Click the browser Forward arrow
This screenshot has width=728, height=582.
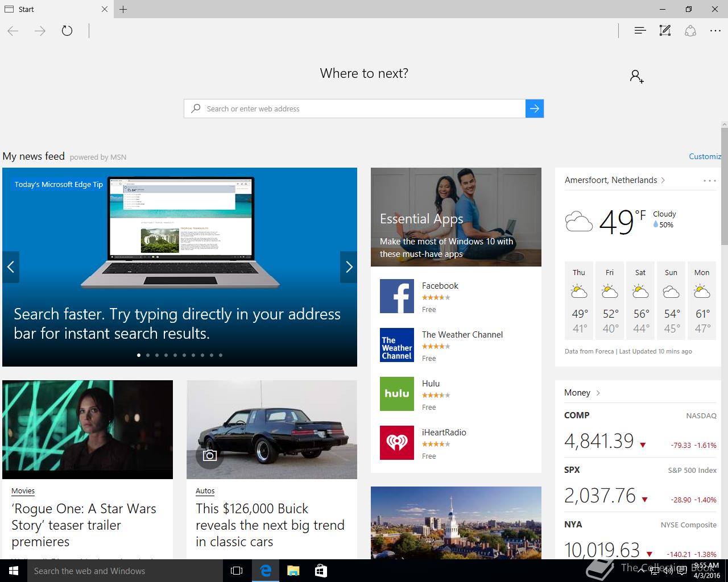[40, 31]
